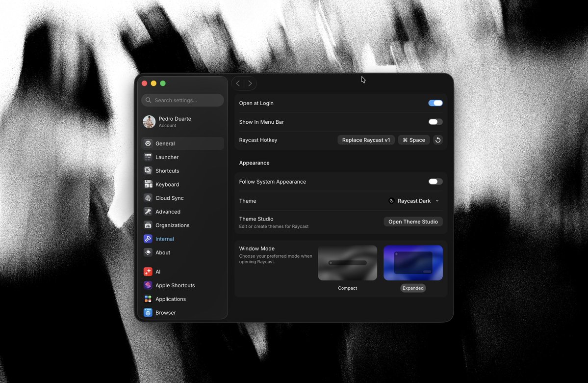This screenshot has height=383, width=588.
Task: Click the Raycast Hotkey label
Action: [x=258, y=140]
